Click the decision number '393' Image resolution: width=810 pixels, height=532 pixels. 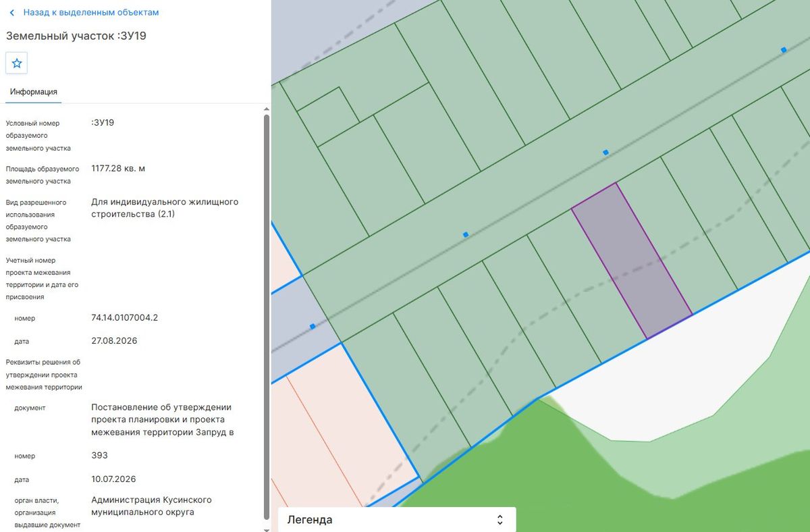click(99, 456)
